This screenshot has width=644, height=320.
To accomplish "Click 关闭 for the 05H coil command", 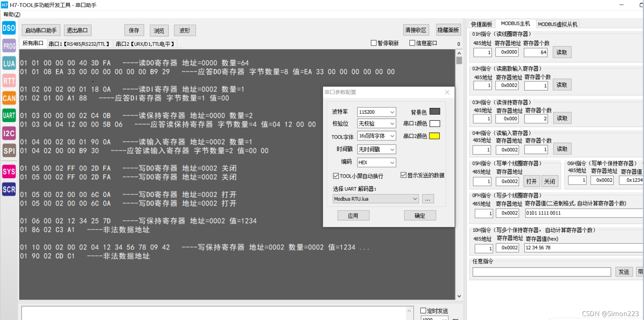I will coord(550,181).
